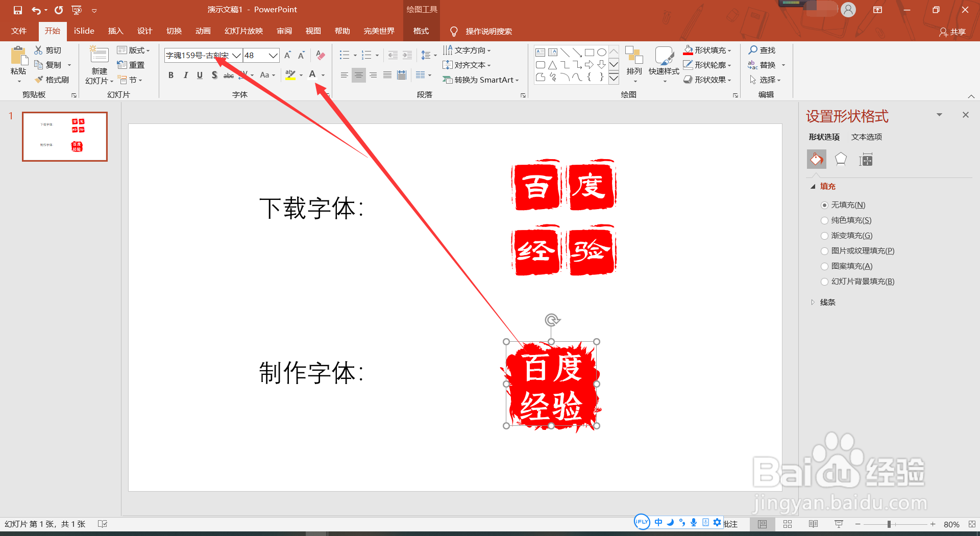This screenshot has width=980, height=536.
Task: Select the 无填充 radio button
Action: (x=825, y=205)
